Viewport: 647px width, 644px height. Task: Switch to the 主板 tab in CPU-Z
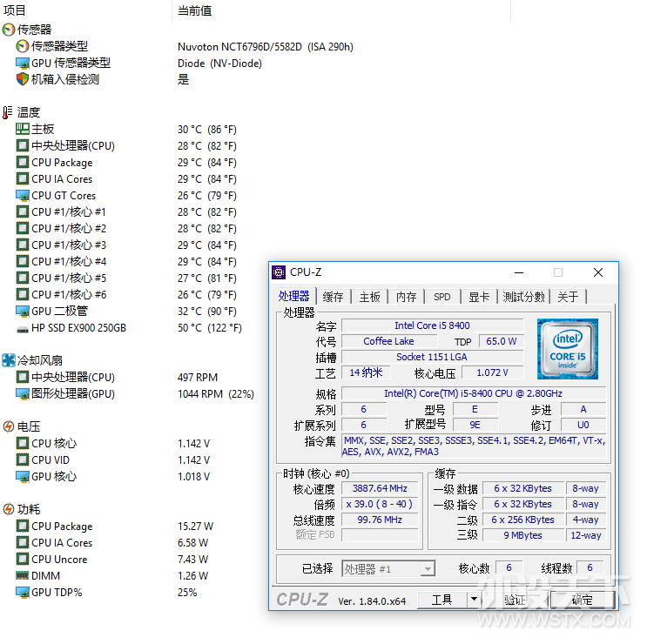(x=369, y=297)
